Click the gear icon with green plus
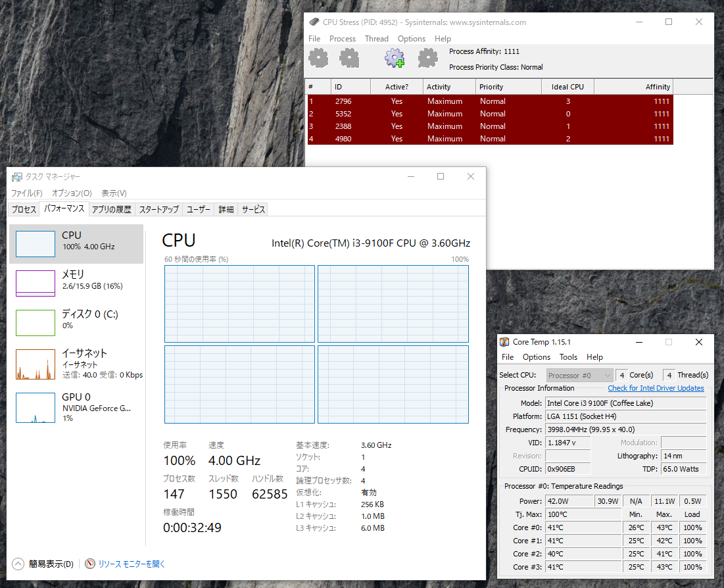The image size is (724, 588). [395, 58]
